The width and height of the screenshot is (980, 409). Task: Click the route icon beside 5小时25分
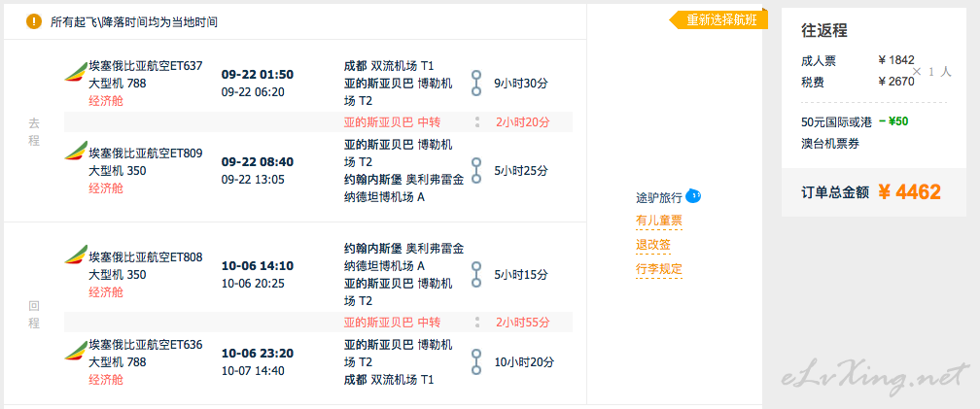point(476,170)
